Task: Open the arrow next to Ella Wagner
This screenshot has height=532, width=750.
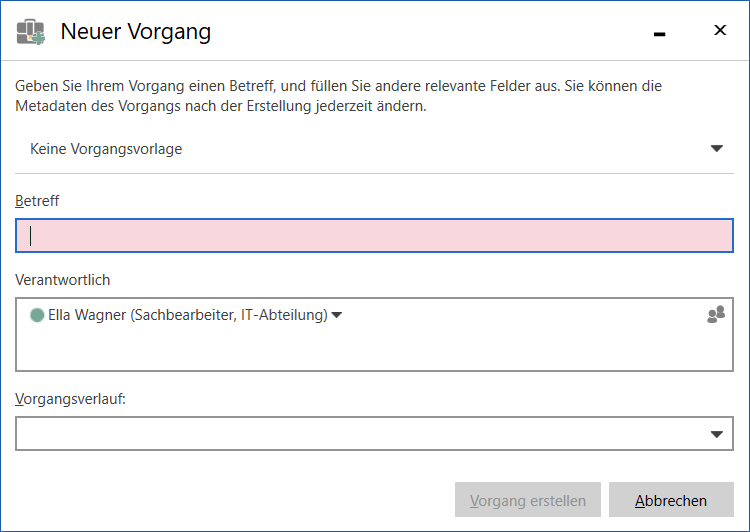Action: click(x=337, y=315)
